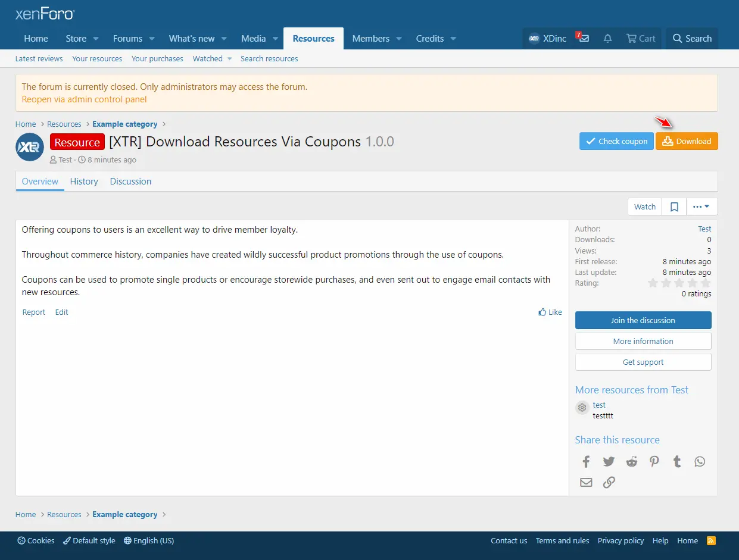
Task: Click the Watch button
Action: (645, 207)
